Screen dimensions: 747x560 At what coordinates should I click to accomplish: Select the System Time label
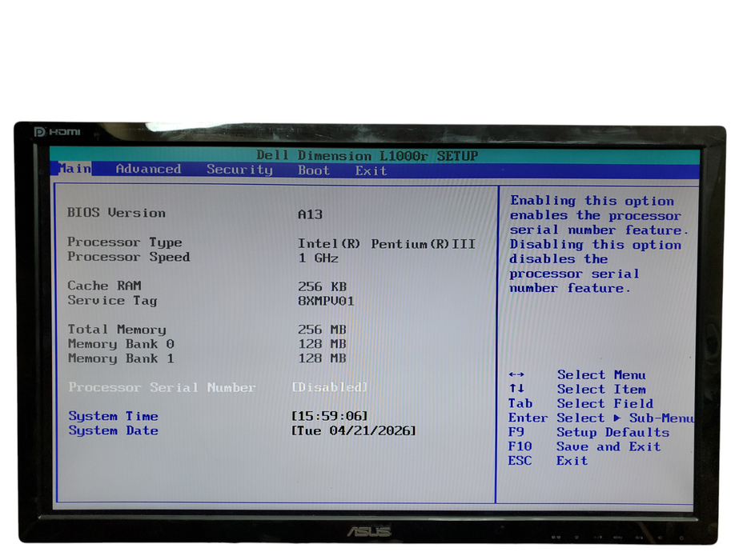pos(114,416)
